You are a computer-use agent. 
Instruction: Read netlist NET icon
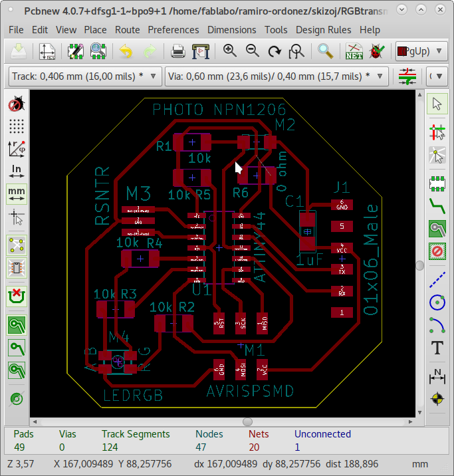[x=354, y=51]
